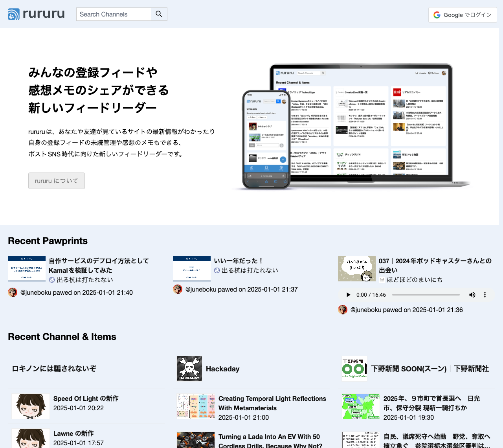Click the 下野新聞 channel logo
Viewport: 503px width, 448px height.
[x=354, y=369]
